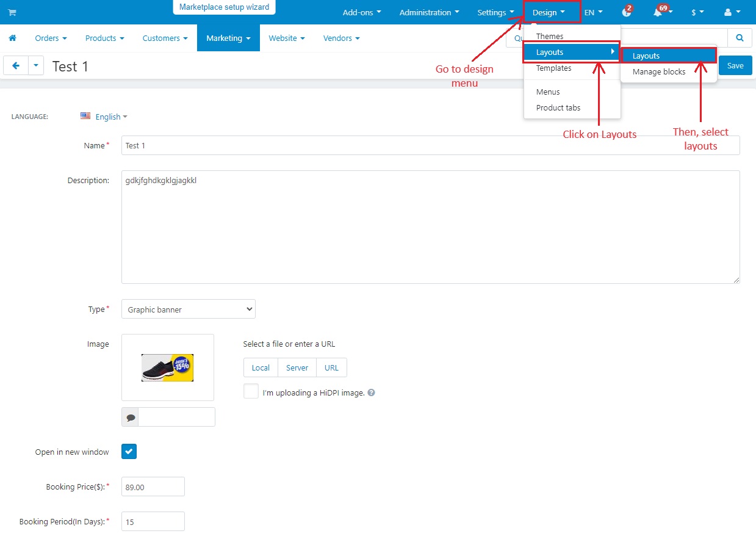This screenshot has height=539, width=756.
Task: Expand the English language selector
Action: click(104, 117)
